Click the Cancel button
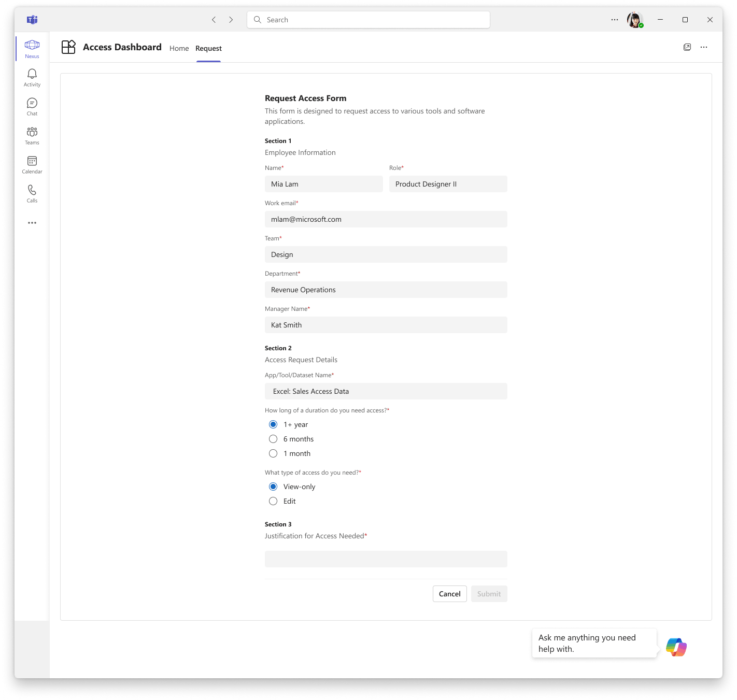The image size is (737, 700). point(450,594)
